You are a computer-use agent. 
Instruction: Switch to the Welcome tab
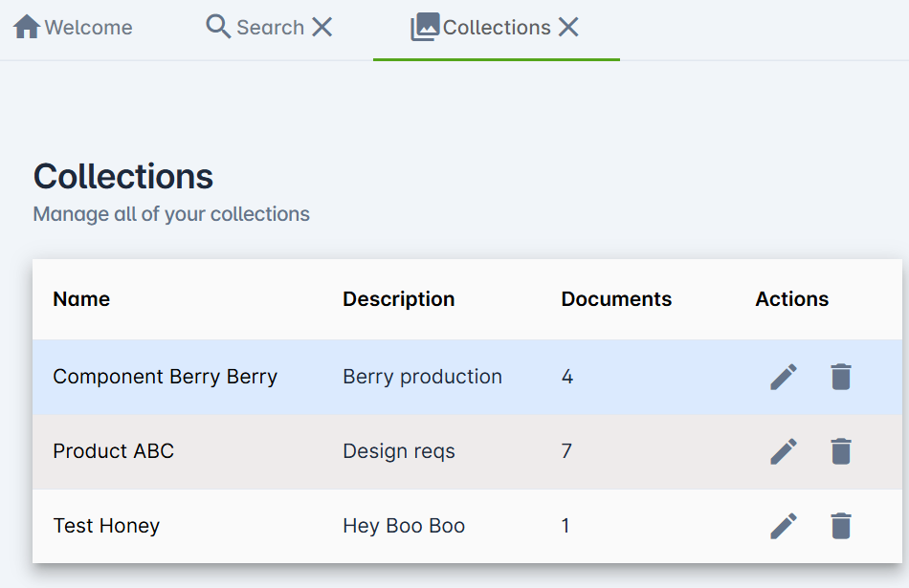(x=73, y=27)
